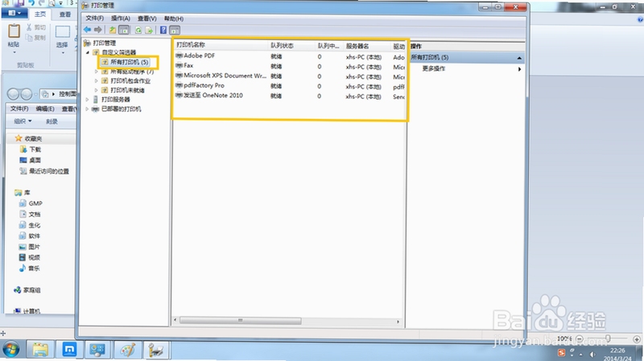The image size is (644, 361).
Task: Expand the 所有驱动程序 (7) tree node
Action: tap(97, 72)
